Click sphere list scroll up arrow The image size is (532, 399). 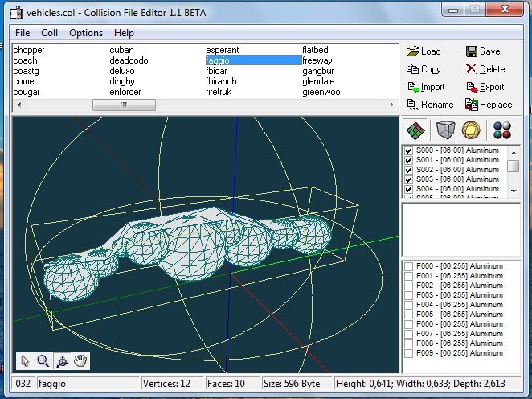click(x=514, y=153)
